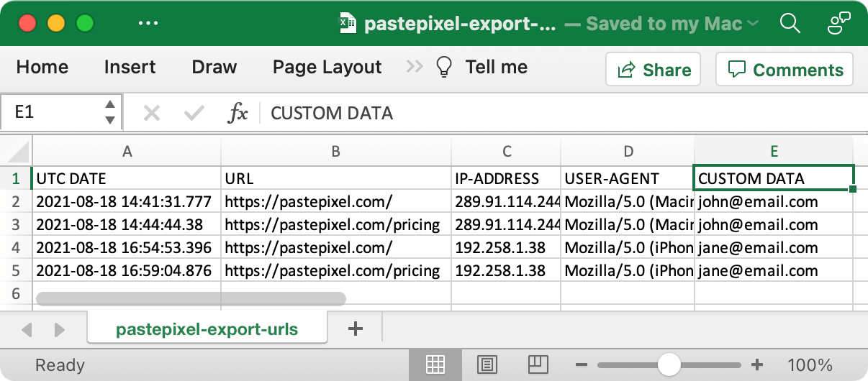Open Insert Function via fx icon
The height and width of the screenshot is (381, 868).
pos(238,113)
